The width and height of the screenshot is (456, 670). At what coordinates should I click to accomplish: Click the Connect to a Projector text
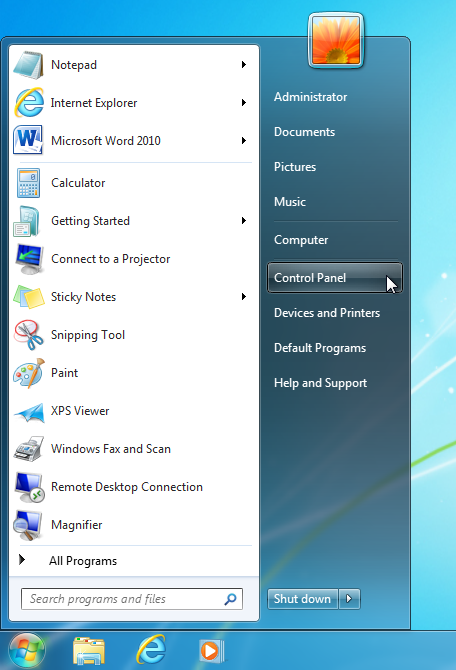[111, 259]
